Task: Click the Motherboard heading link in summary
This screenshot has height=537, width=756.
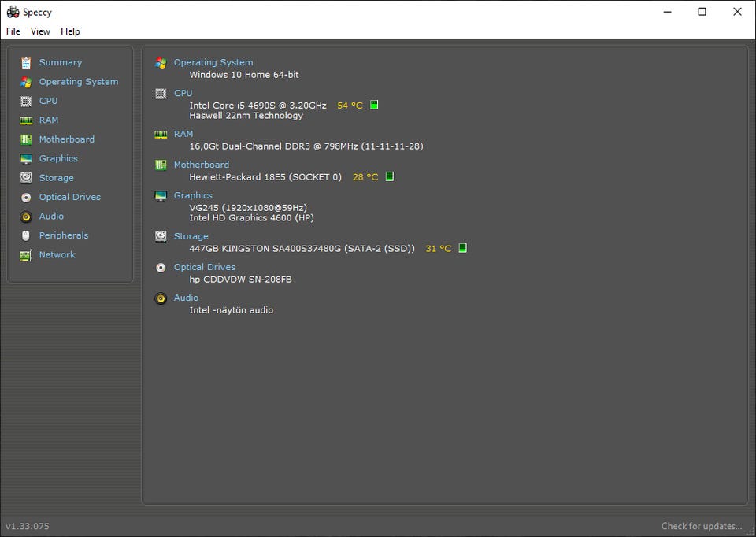Action: pyautogui.click(x=202, y=165)
